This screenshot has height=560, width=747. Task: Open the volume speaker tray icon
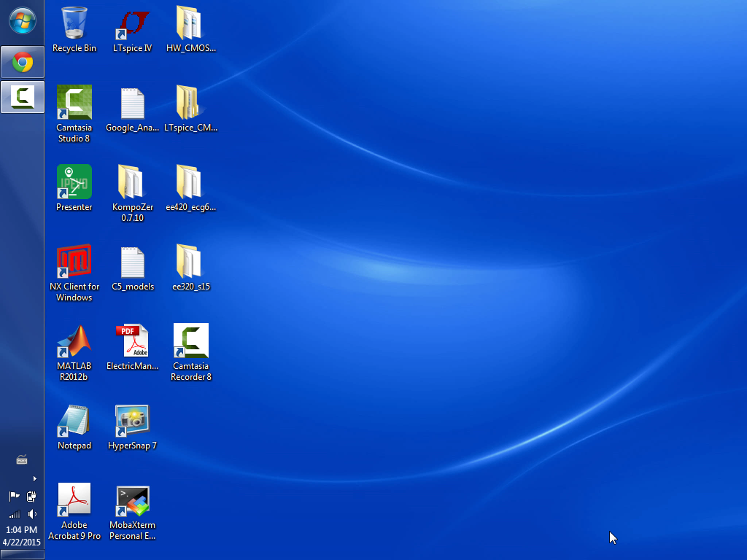pyautogui.click(x=32, y=514)
